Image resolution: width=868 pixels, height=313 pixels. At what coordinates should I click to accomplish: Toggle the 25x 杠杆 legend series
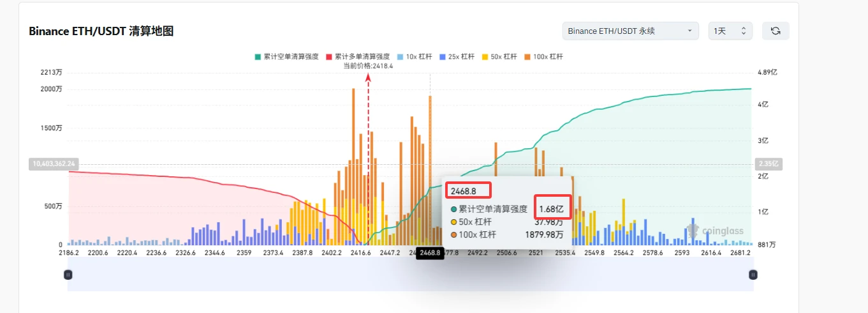pos(457,57)
